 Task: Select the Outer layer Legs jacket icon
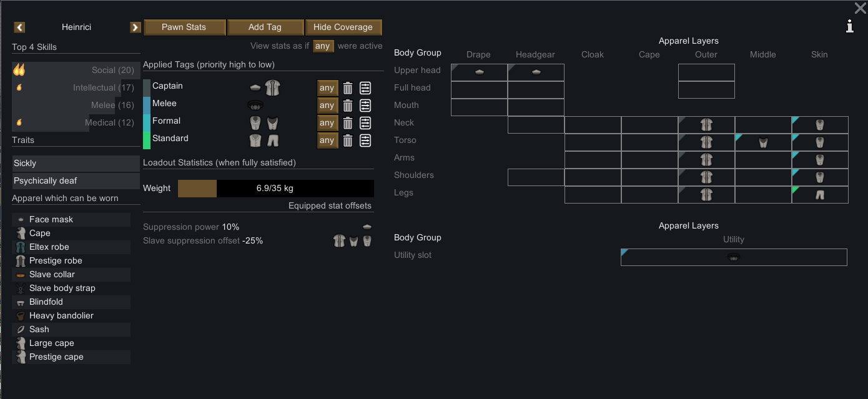click(x=706, y=195)
